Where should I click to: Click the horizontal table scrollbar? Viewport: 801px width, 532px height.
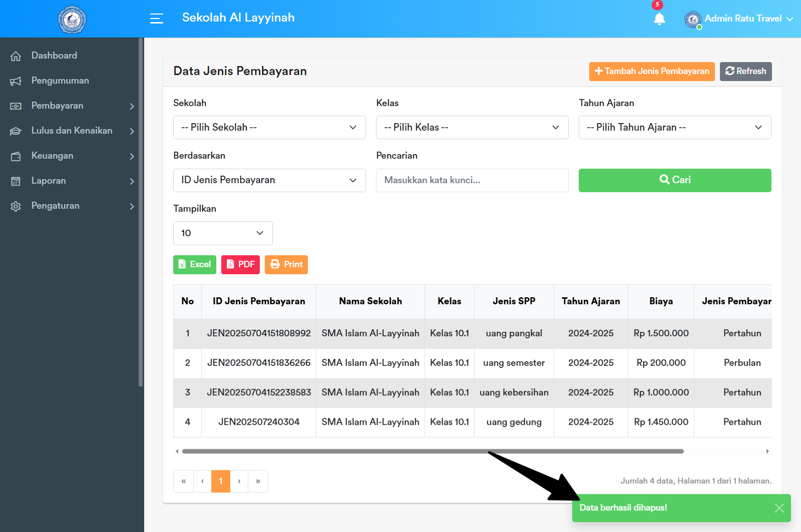coord(433,451)
